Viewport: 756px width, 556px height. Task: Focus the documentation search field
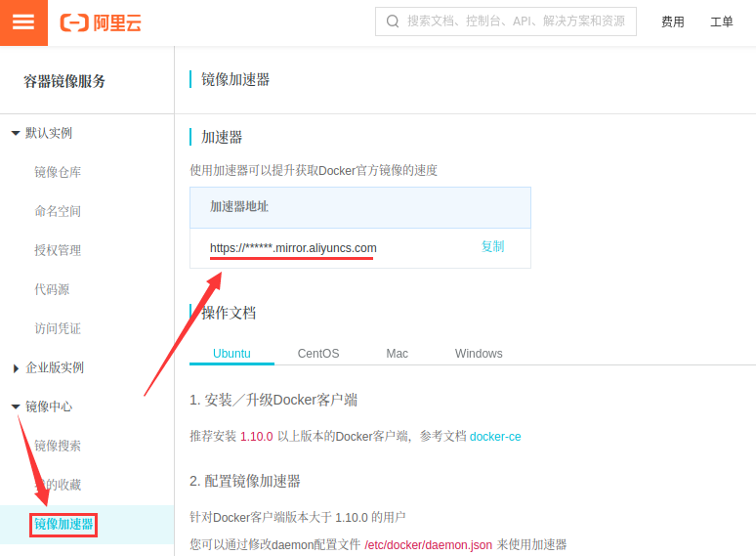pos(506,21)
